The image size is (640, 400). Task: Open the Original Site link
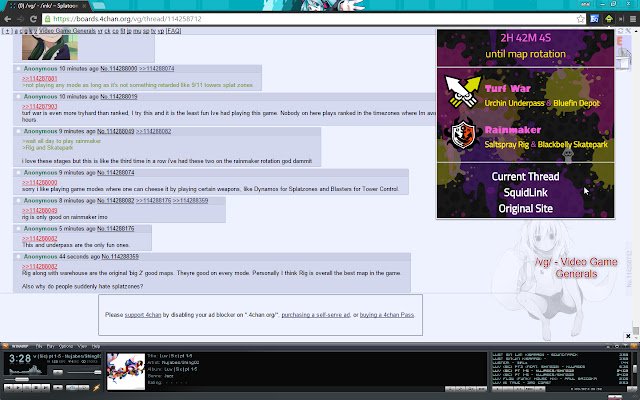point(525,209)
